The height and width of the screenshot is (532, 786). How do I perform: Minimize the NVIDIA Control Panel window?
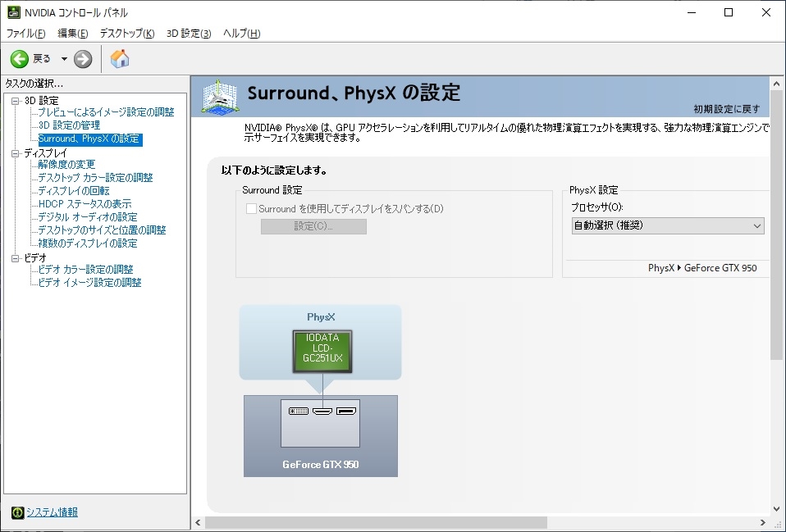(x=692, y=12)
